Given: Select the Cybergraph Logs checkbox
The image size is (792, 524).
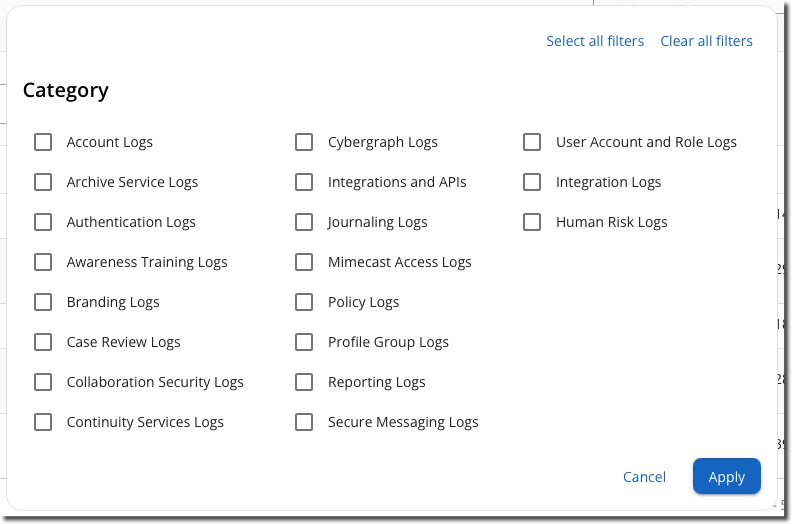Looking at the screenshot, I should (304, 142).
